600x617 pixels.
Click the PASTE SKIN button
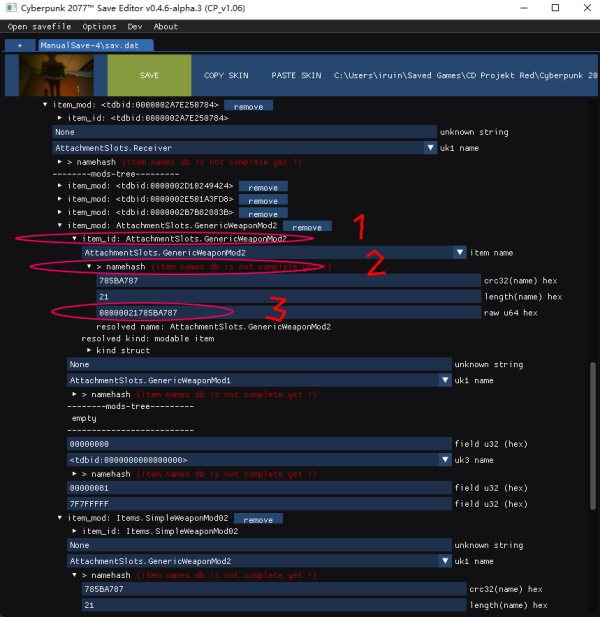coord(296,75)
